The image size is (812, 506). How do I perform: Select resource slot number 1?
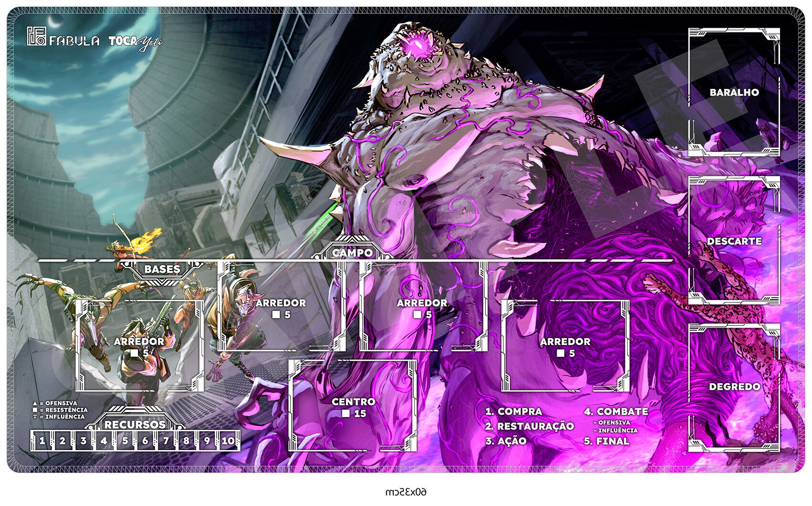click(x=42, y=441)
